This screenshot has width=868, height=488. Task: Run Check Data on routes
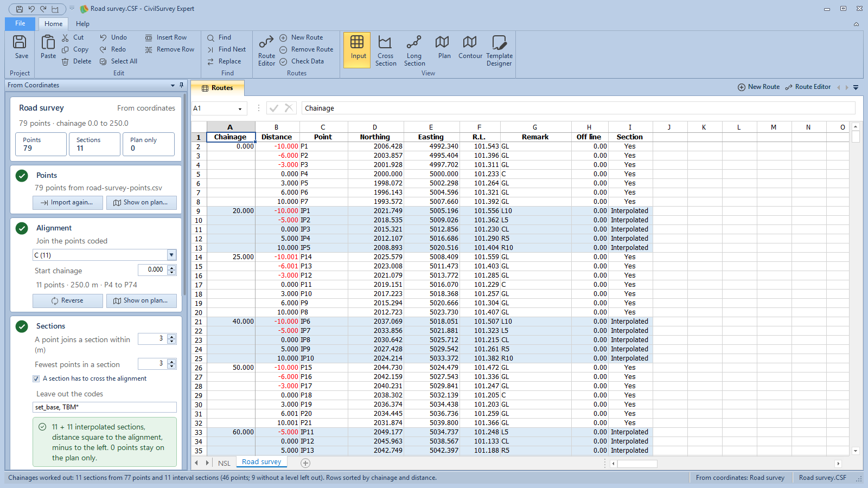[302, 61]
